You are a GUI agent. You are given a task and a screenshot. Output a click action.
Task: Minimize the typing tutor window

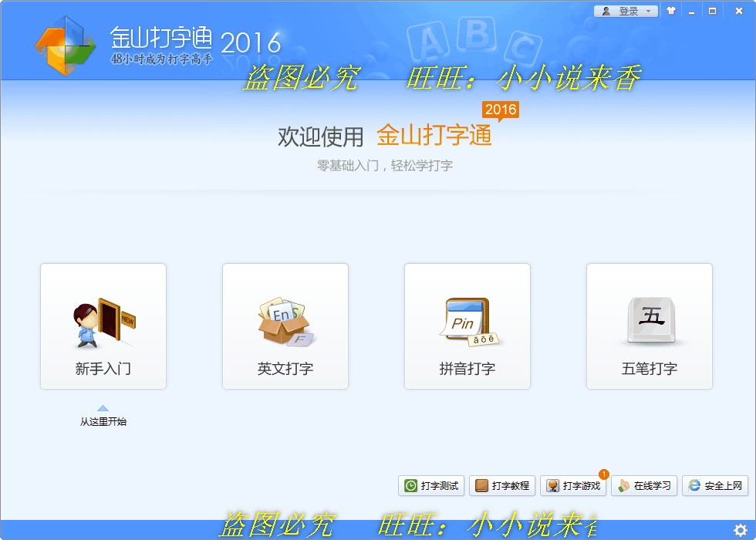pyautogui.click(x=692, y=11)
